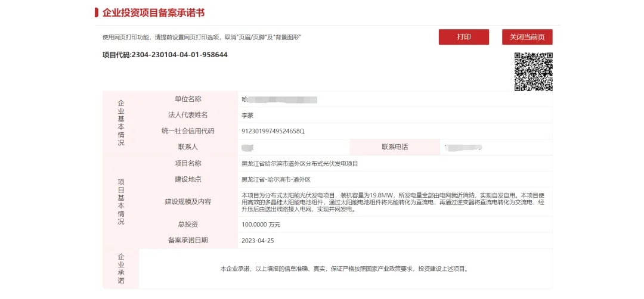Viewport: 644px width, 299px height.
Task: Click the 项目基本情况 section header cell
Action: [120, 202]
